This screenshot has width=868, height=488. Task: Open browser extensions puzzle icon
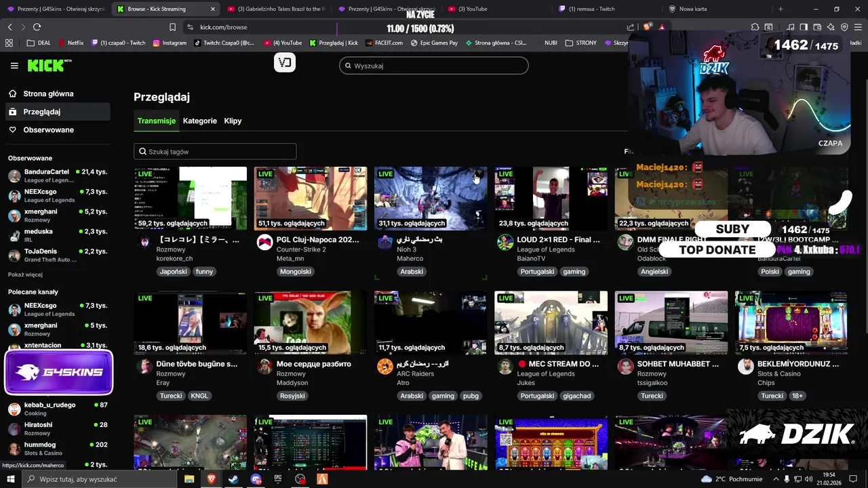coord(755,27)
